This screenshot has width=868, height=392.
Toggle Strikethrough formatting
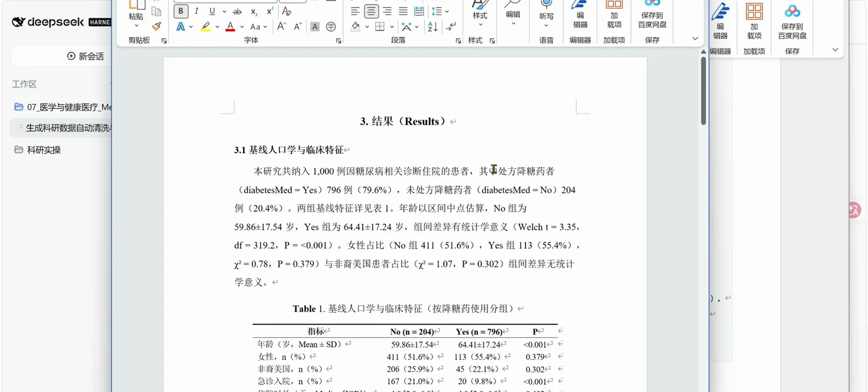coord(237,11)
